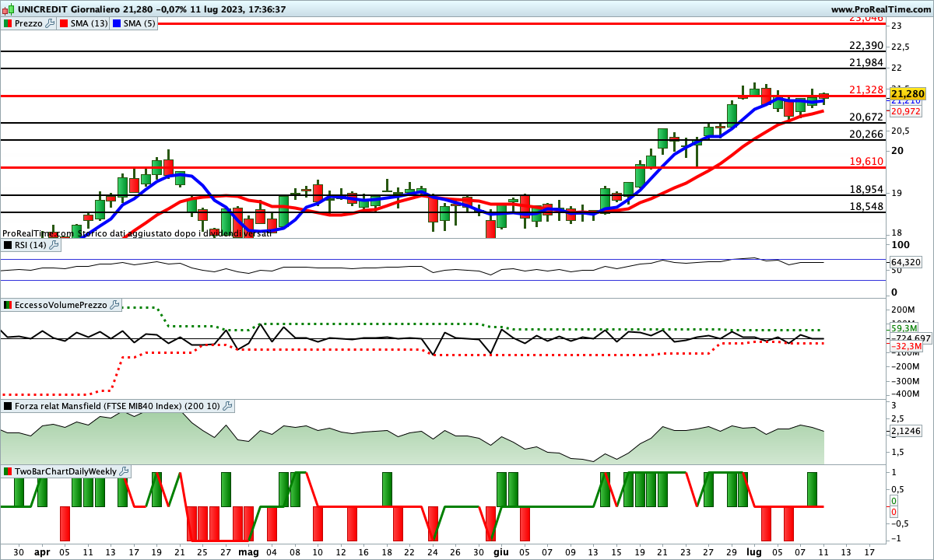Viewport: 934px width, 560px height.
Task: Click the green 59,3M volume value
Action: pyautogui.click(x=903, y=328)
